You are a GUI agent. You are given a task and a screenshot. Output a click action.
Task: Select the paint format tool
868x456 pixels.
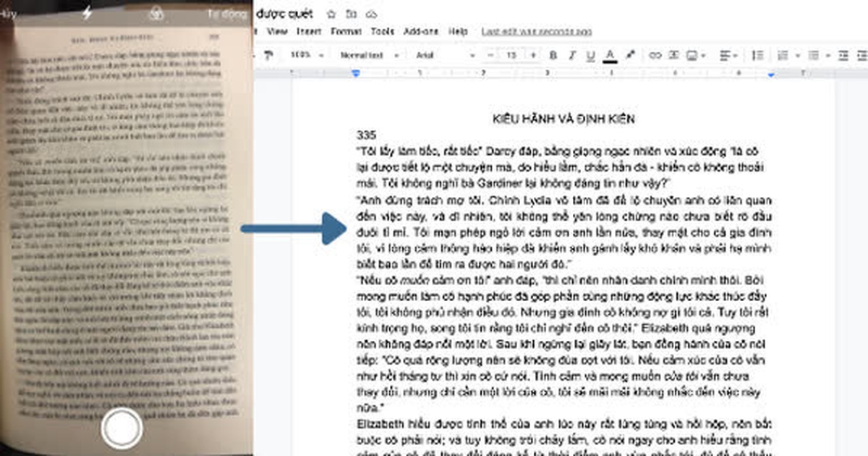[268, 55]
